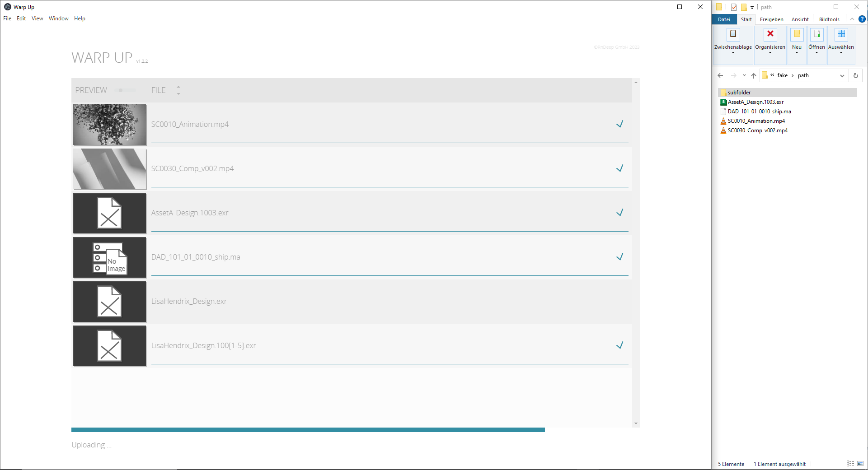
Task: Open the Edit menu in Warp Up
Action: coord(21,19)
